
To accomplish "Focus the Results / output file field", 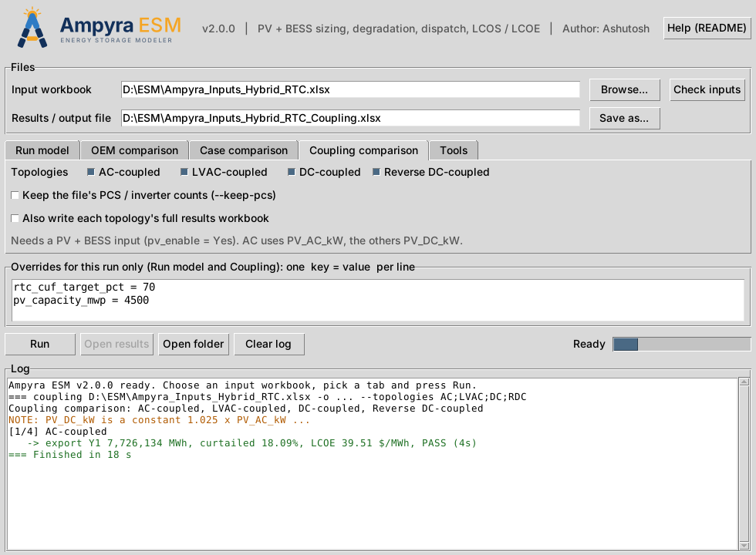I will point(350,118).
